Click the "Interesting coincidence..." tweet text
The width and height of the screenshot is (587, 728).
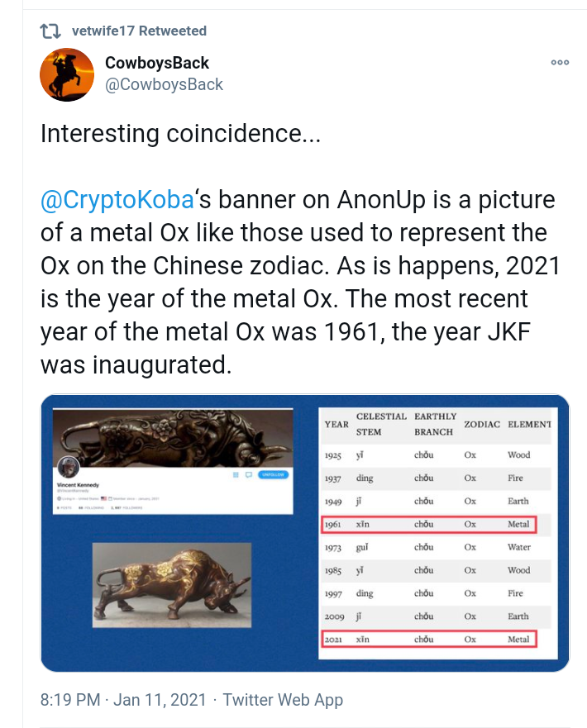click(181, 135)
